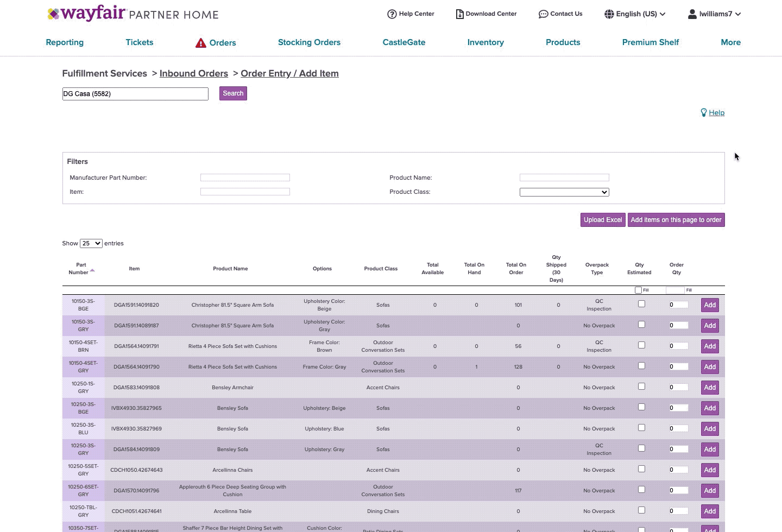This screenshot has height=532, width=782.
Task: Click Order Entry / Add Item breadcrumb
Action: point(289,73)
